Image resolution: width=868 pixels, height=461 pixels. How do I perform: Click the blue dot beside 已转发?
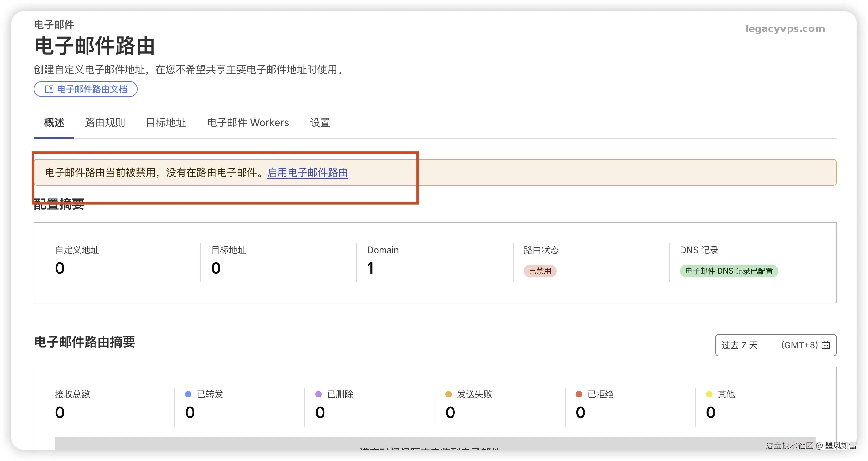point(188,394)
